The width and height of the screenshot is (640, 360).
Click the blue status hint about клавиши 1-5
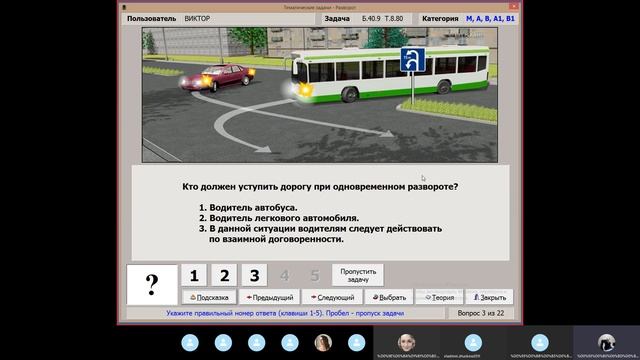coord(285,313)
